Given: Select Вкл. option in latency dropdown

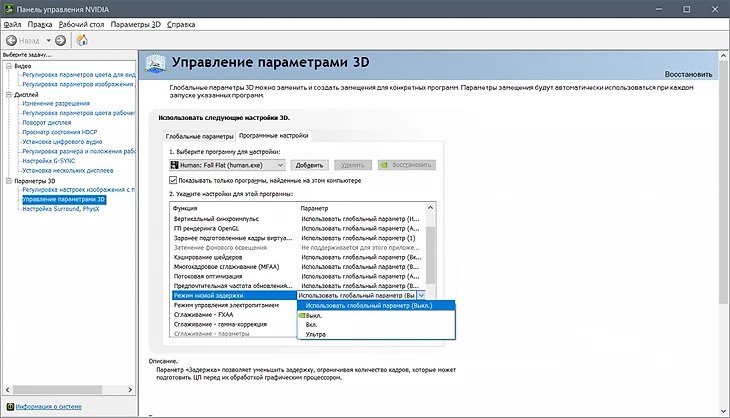Looking at the screenshot, I should point(314,325).
